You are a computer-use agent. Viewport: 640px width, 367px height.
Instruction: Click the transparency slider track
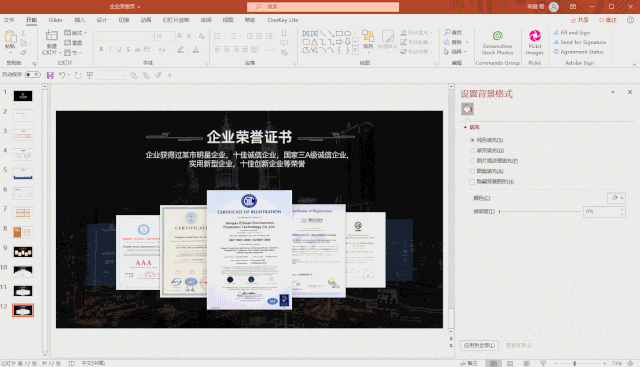pos(540,211)
